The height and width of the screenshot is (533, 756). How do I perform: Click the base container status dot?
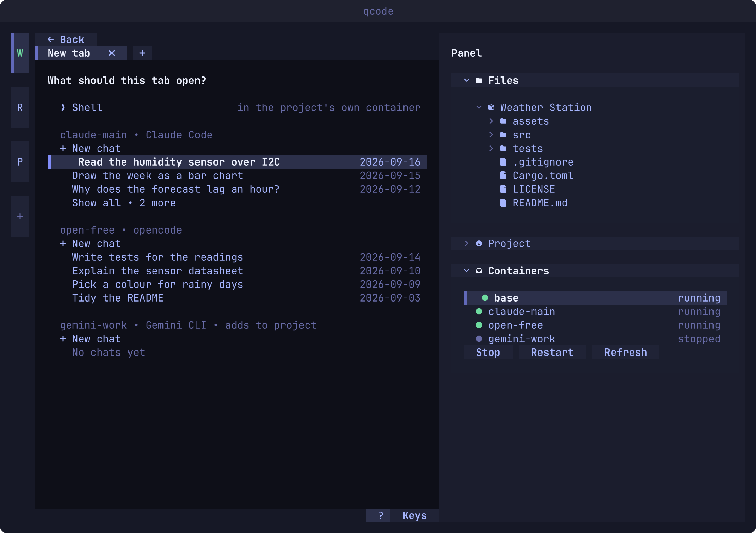click(x=485, y=298)
